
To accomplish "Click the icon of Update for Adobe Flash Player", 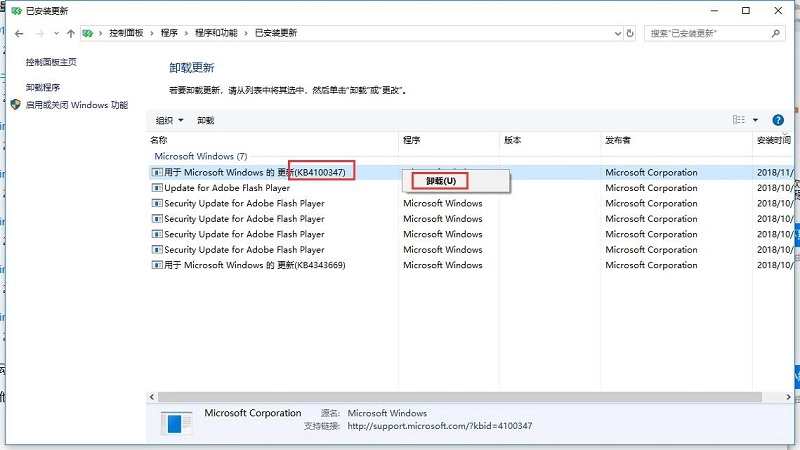I will pyautogui.click(x=157, y=188).
